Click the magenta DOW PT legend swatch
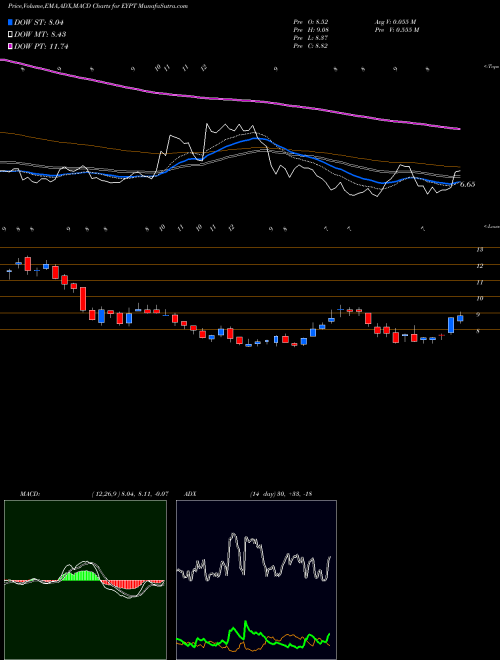The width and height of the screenshot is (500, 660). pyautogui.click(x=11, y=46)
